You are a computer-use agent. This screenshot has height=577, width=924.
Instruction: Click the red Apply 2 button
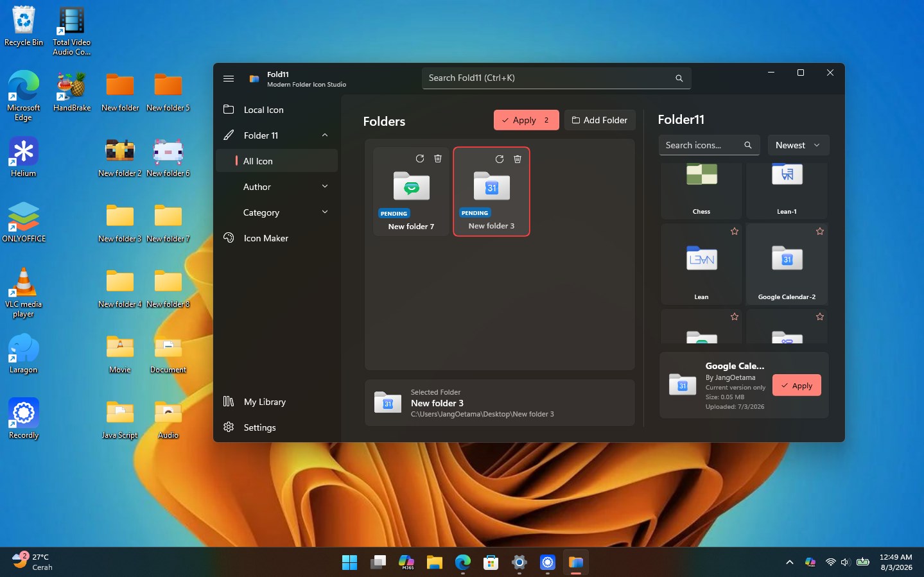526,120
